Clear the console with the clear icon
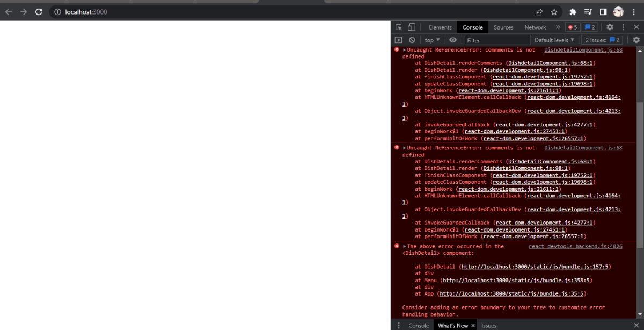Viewport: 644px width, 330px height. pos(412,39)
